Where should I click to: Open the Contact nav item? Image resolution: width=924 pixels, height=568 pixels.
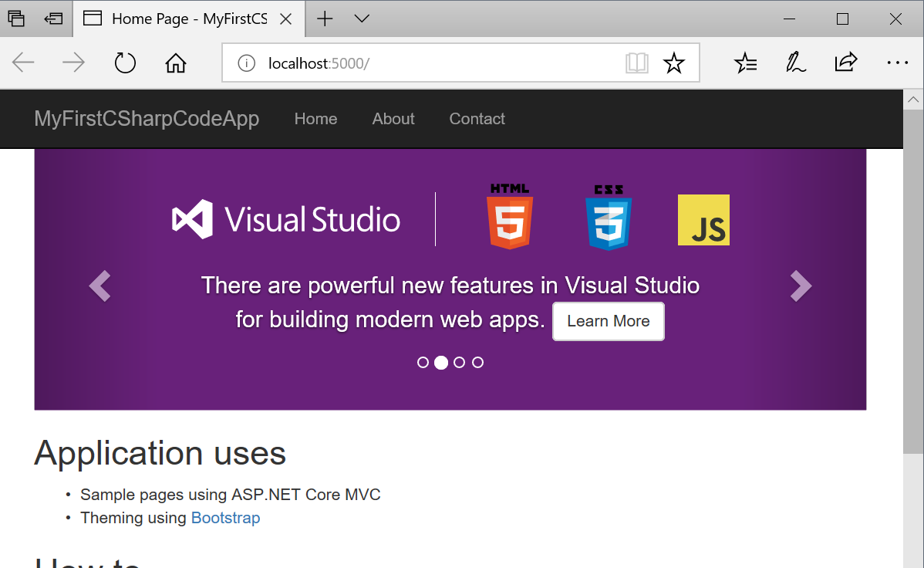tap(477, 119)
